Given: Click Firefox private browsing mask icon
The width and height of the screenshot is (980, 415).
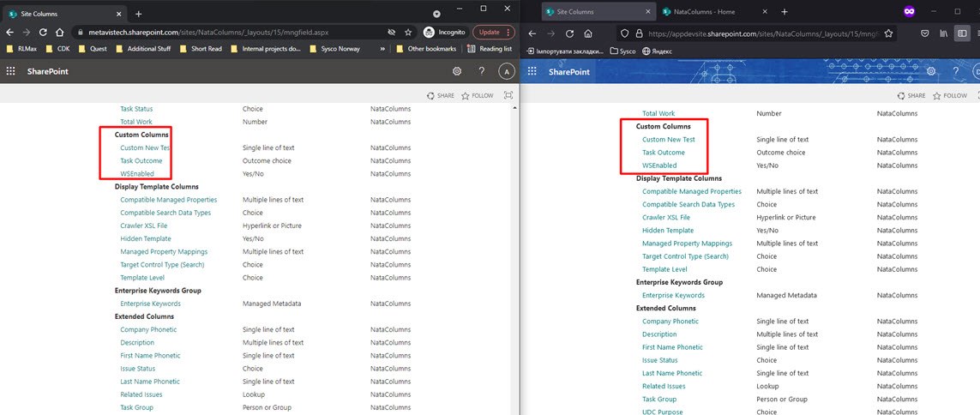Looking at the screenshot, I should [910, 11].
